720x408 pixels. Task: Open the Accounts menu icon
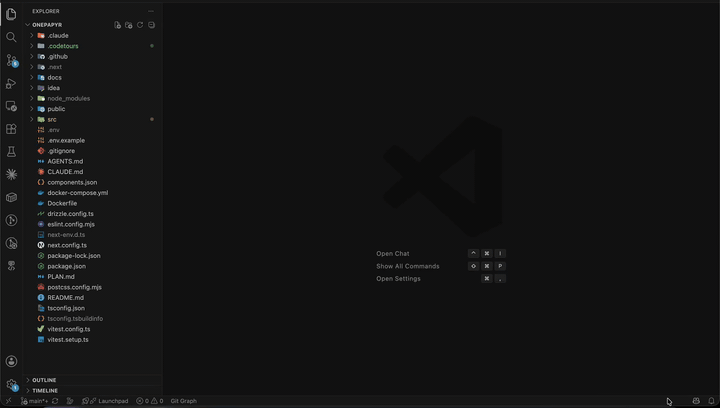point(11,361)
